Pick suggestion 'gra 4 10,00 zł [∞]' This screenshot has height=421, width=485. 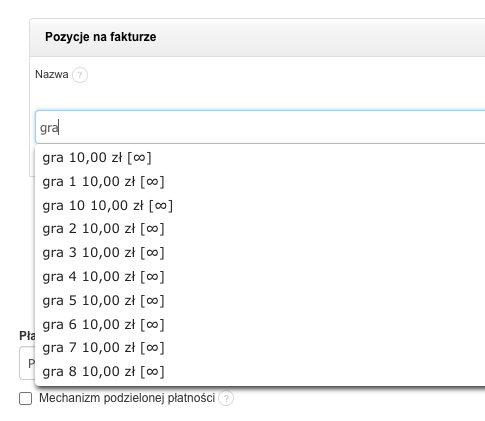(260, 277)
